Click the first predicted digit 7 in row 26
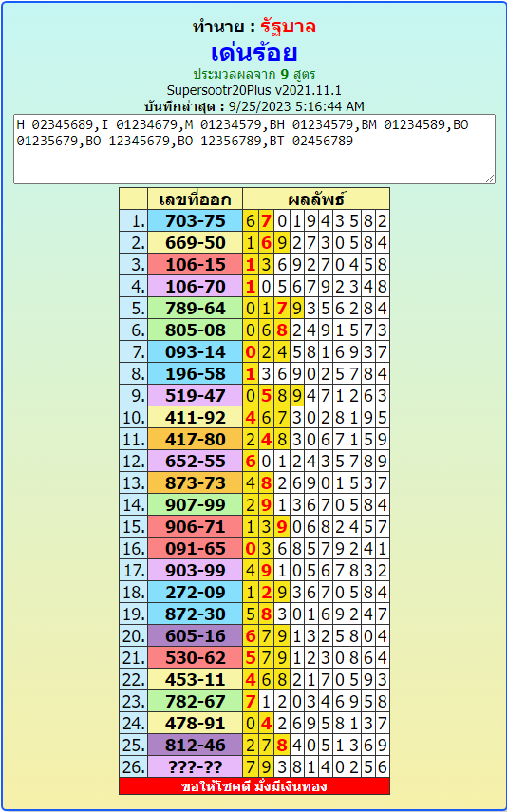Image resolution: width=507 pixels, height=812 pixels. 251,767
